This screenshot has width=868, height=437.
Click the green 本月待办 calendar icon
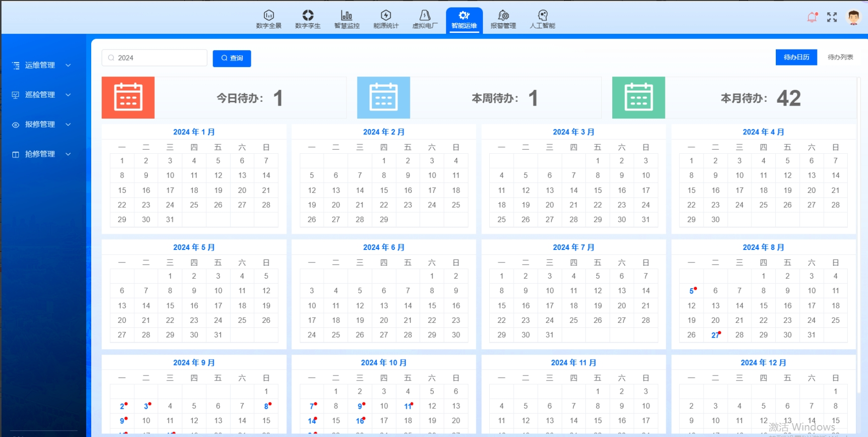(x=638, y=97)
